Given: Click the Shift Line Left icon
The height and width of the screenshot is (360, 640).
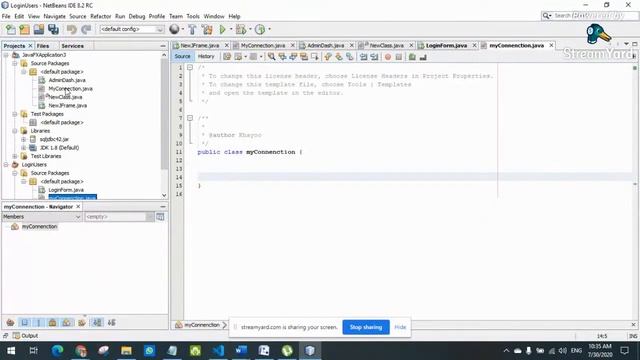Looking at the screenshot, I should coord(363,57).
